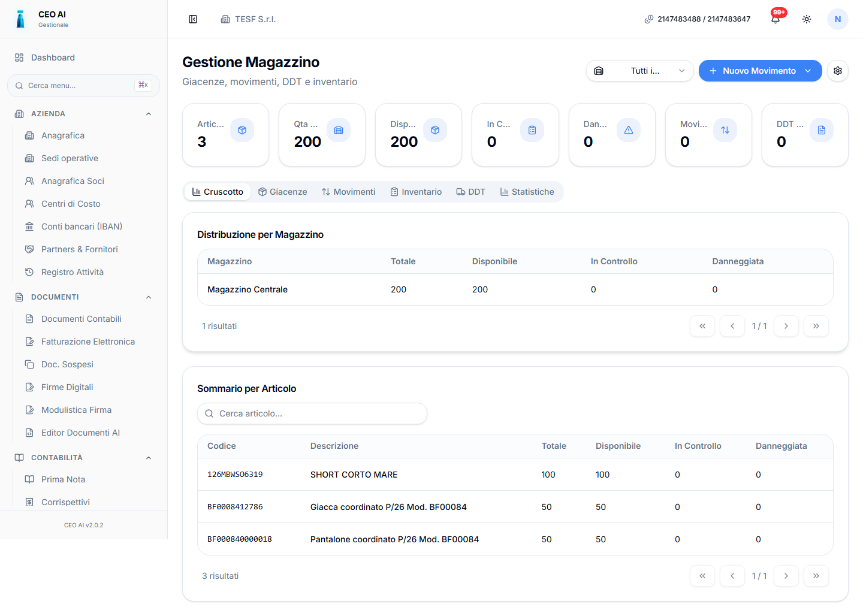
Task: Select the Pantalone coordinato P/26 row
Action: click(x=515, y=539)
